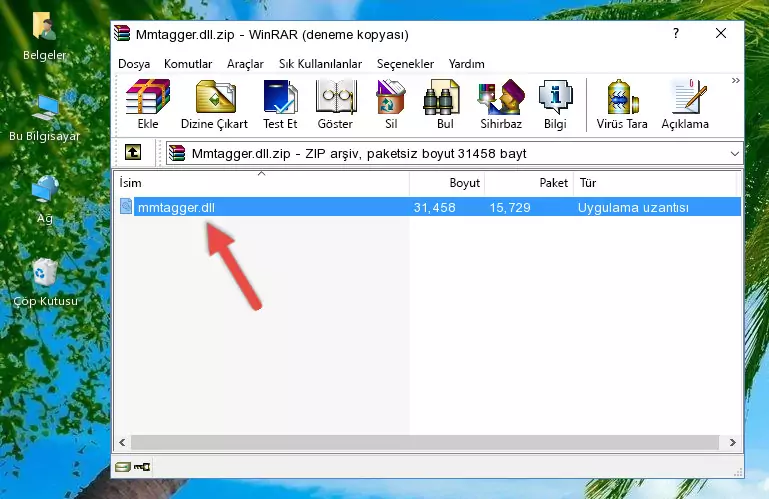Open the Araçlar menu
The width and height of the screenshot is (769, 499).
point(245,64)
